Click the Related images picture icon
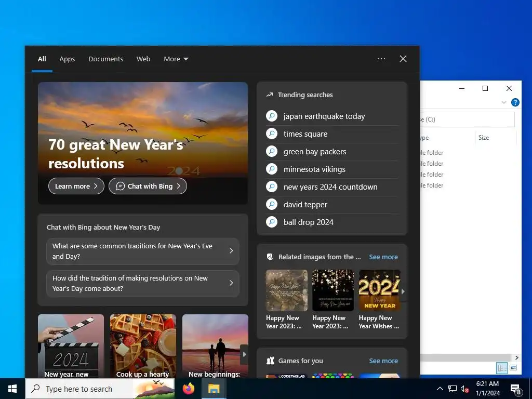Image resolution: width=532 pixels, height=399 pixels. (270, 257)
